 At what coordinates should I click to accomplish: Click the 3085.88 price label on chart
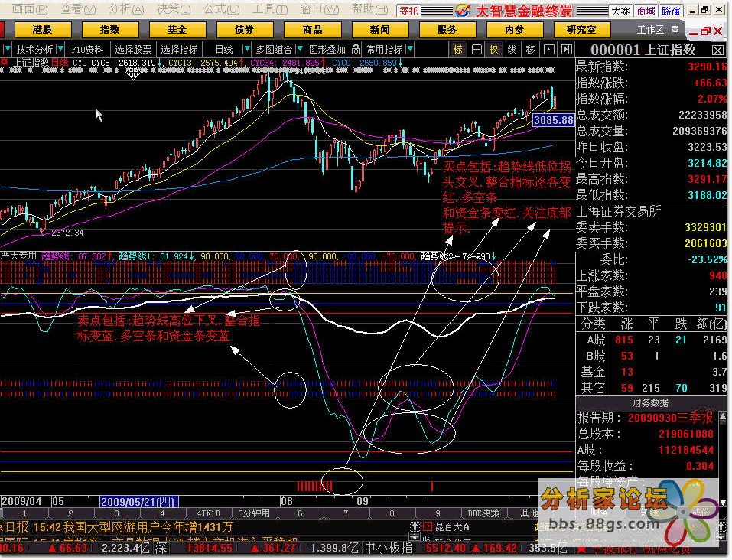point(553,120)
